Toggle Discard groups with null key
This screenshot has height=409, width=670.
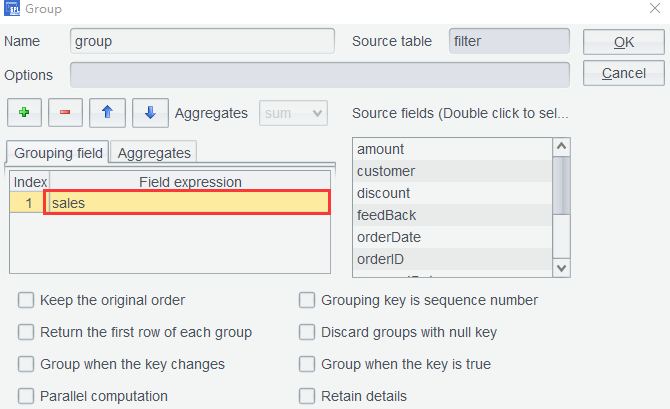[307, 332]
